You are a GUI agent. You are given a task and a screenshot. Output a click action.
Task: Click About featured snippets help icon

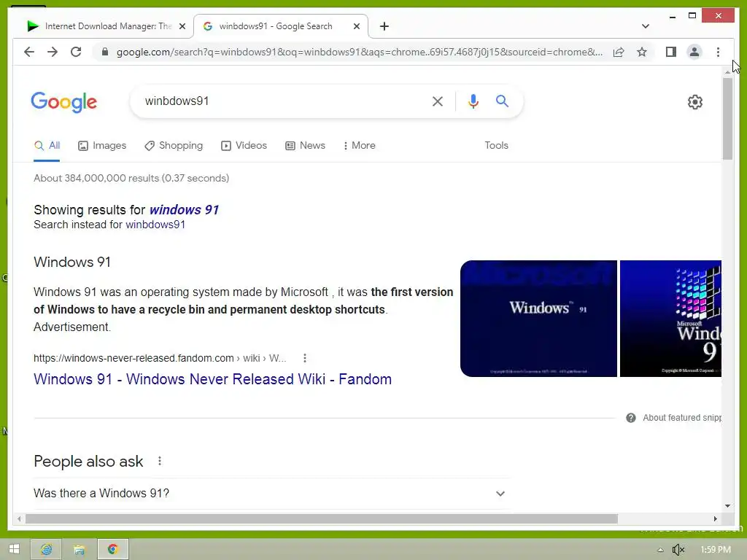(631, 418)
